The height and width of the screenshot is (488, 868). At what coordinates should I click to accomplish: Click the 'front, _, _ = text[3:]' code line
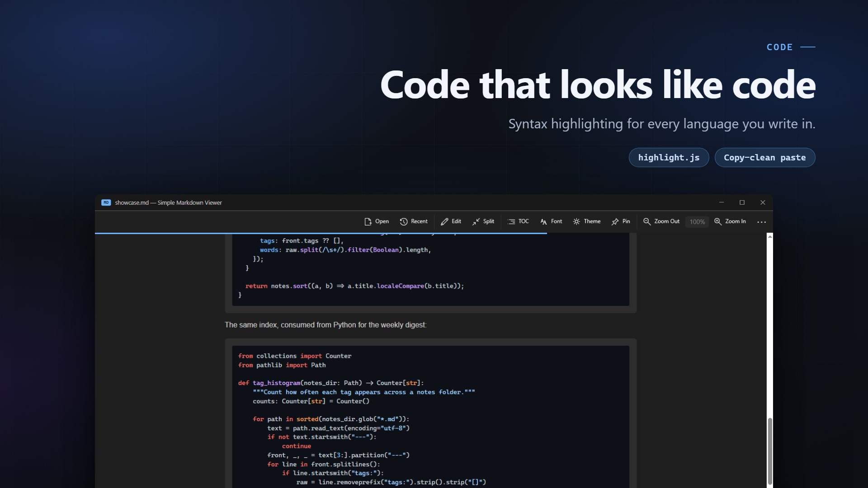coord(338,455)
